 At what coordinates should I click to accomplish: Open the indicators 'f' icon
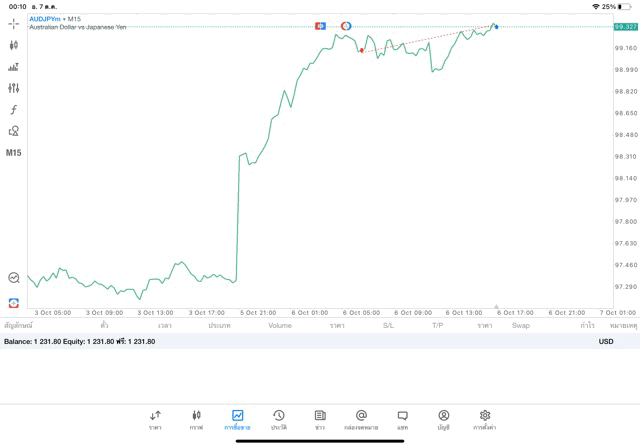[x=14, y=110]
